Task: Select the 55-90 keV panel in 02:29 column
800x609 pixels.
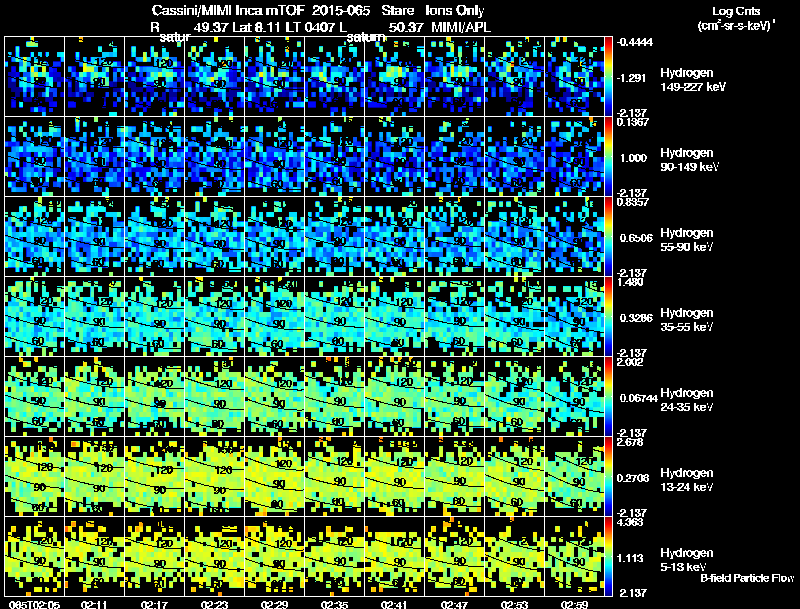Action: [274, 236]
